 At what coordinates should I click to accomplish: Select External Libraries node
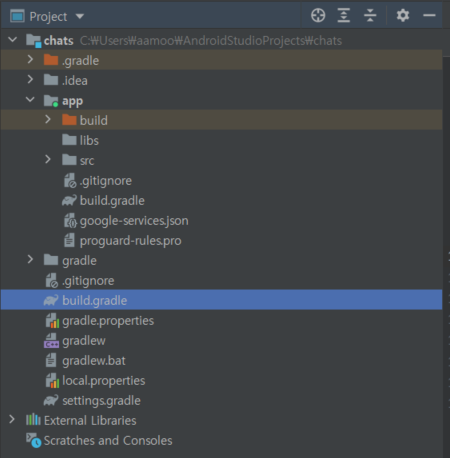tap(90, 421)
